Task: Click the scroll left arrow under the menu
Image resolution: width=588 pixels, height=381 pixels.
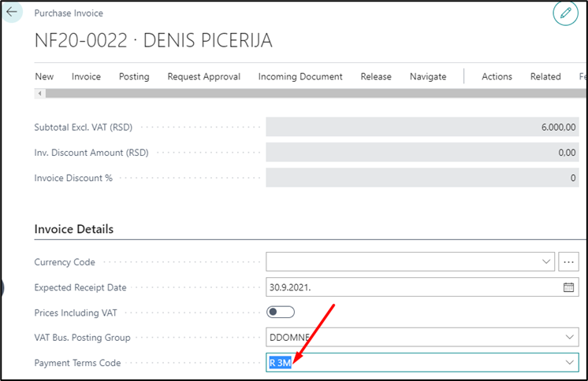Action: click(x=39, y=94)
